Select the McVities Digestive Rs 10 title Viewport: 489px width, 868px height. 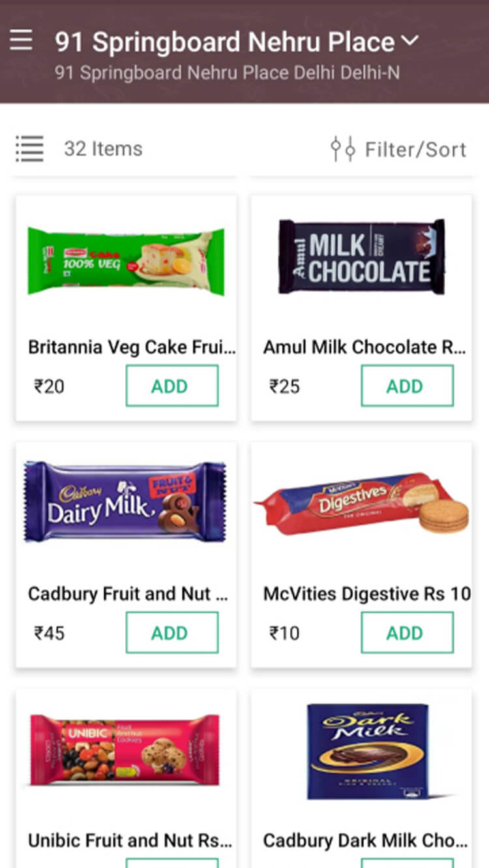[x=366, y=594]
